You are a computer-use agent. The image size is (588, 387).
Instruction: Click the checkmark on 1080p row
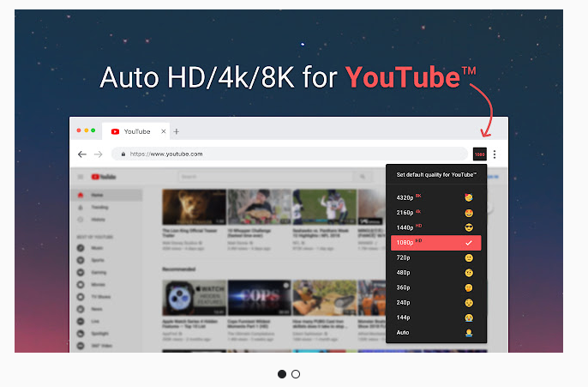click(469, 243)
